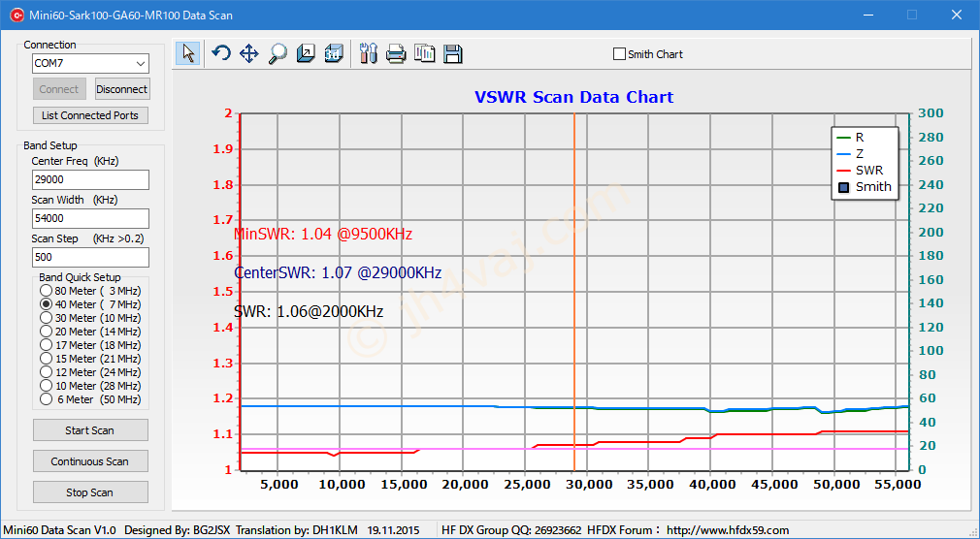Click the VSWR Scan Data Chart title

tap(573, 98)
